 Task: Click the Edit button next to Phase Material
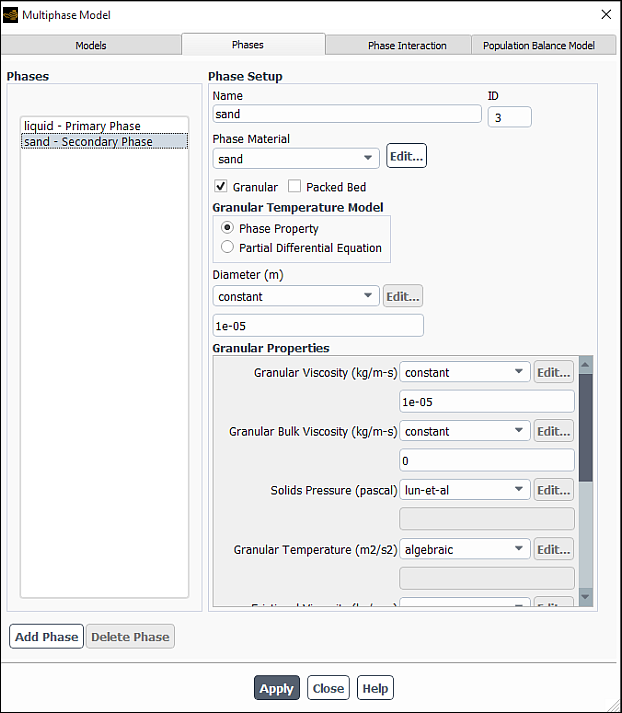pos(406,156)
